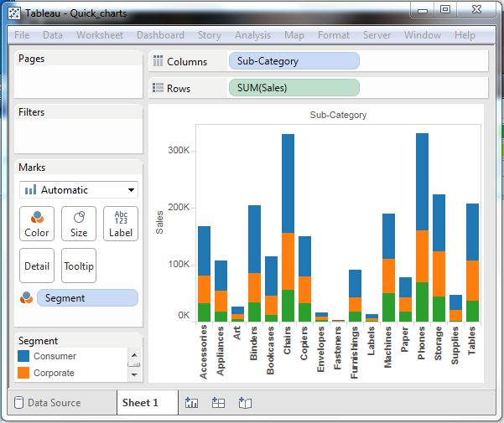The width and height of the screenshot is (504, 423).
Task: Open the Analysis menu
Action: (x=252, y=35)
